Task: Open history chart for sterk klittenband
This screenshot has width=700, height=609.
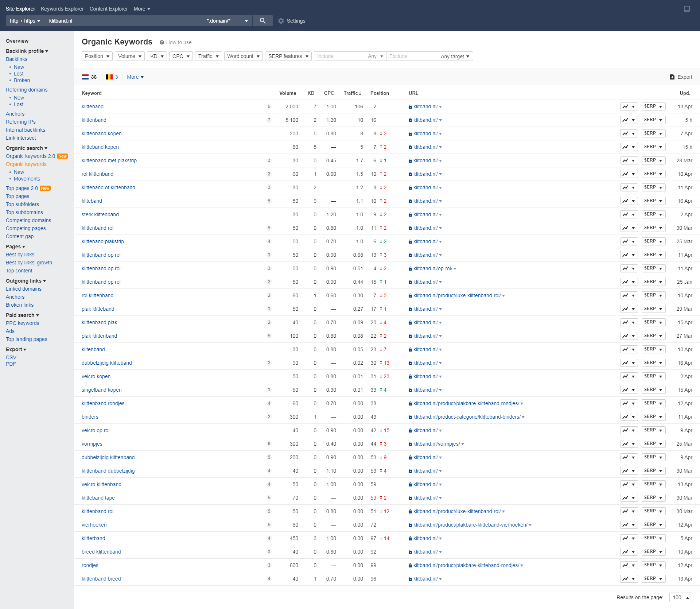Action: 629,214
